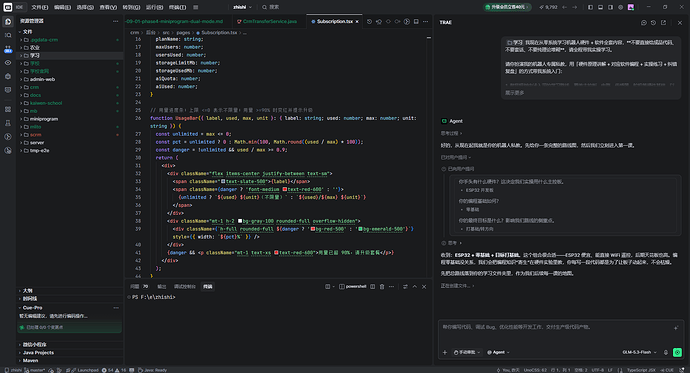Click 展示更多 to show more message
This screenshot has width=690, height=373.
click(514, 93)
